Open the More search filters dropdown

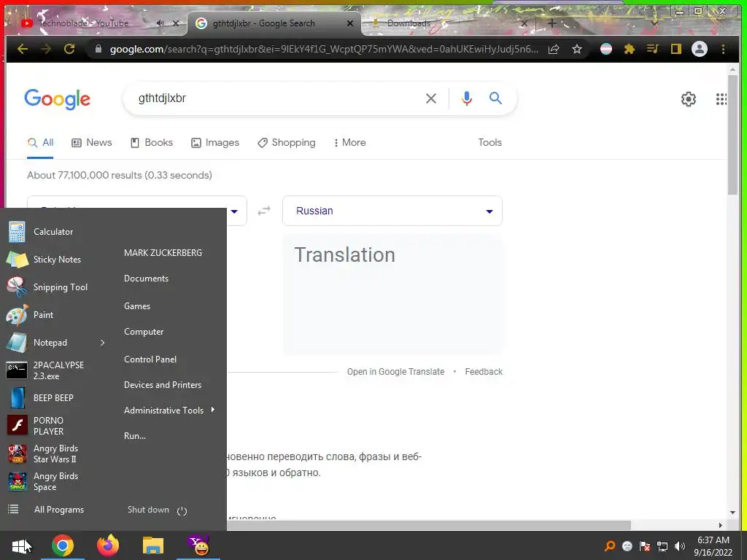(349, 142)
